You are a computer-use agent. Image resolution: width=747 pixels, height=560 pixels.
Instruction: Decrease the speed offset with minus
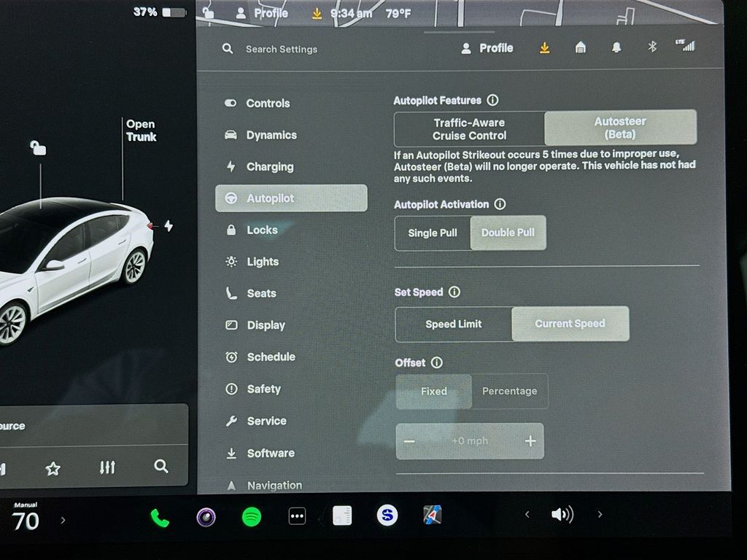409,441
